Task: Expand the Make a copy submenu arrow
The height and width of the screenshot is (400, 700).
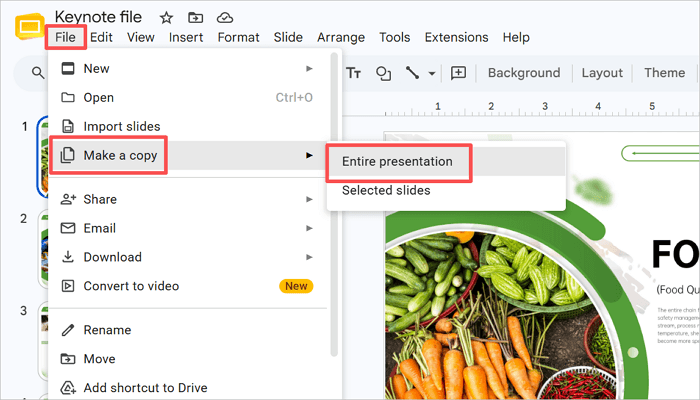Action: (x=309, y=155)
